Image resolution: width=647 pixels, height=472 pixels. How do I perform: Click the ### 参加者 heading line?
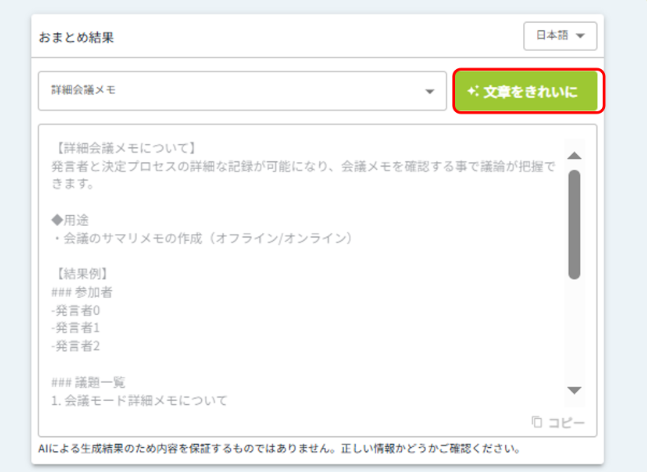tap(80, 293)
